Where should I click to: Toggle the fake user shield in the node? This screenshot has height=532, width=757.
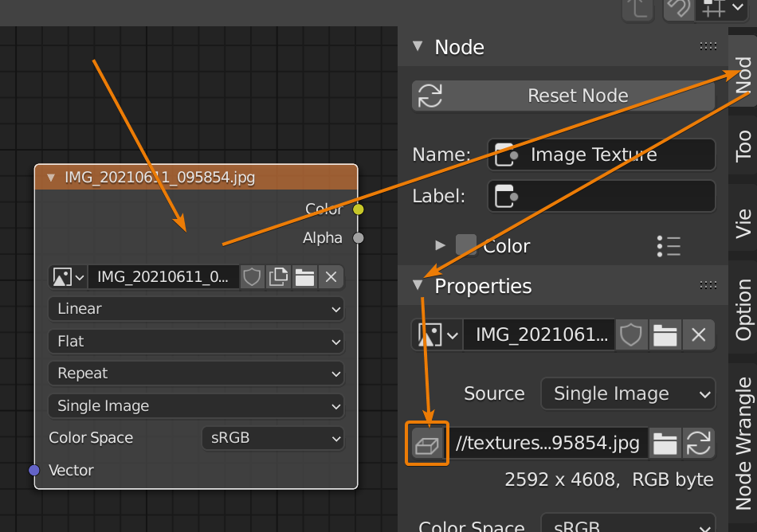point(252,277)
